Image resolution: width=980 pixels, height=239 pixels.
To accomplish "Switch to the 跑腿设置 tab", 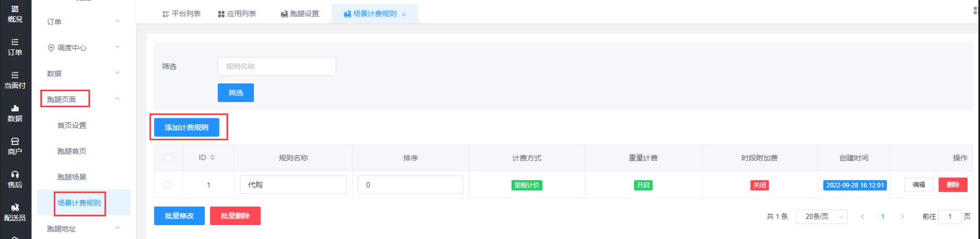I will click(300, 14).
